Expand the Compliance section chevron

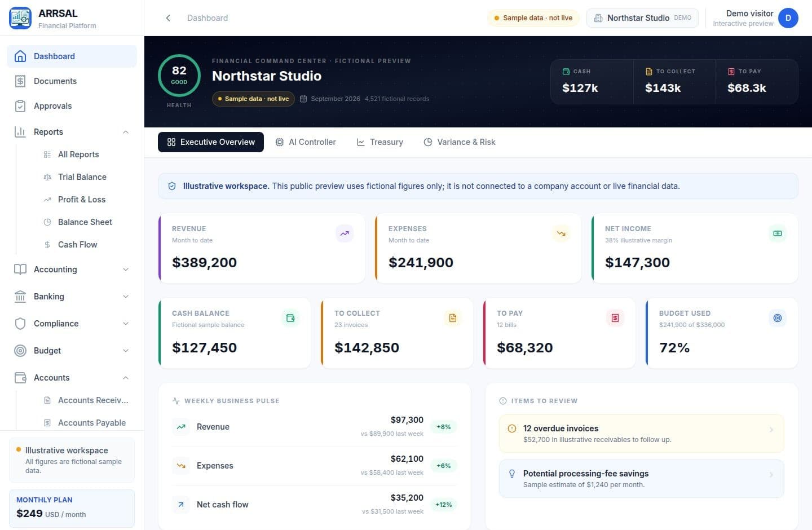[126, 324]
